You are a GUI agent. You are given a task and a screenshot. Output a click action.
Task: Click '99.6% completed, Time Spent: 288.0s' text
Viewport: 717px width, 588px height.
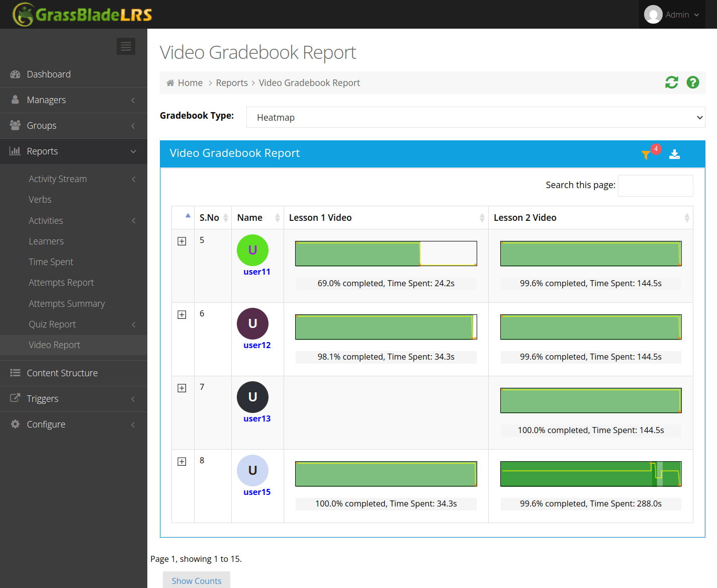pos(591,504)
